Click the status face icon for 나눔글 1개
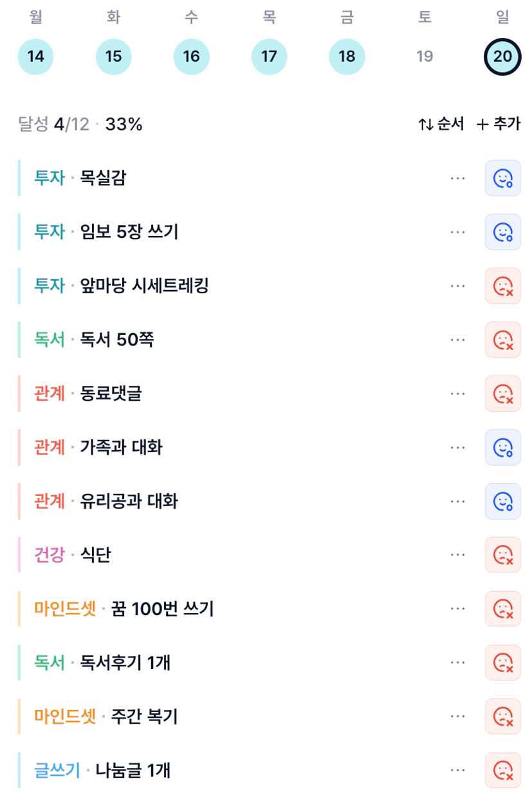 tap(502, 770)
